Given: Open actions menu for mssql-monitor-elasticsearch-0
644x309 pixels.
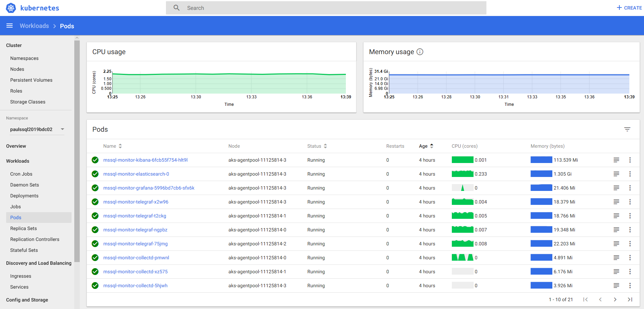Looking at the screenshot, I should (x=630, y=174).
